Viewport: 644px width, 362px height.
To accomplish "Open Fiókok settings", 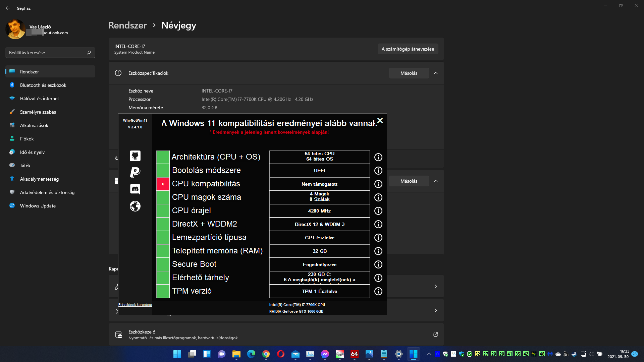I will pos(50,139).
